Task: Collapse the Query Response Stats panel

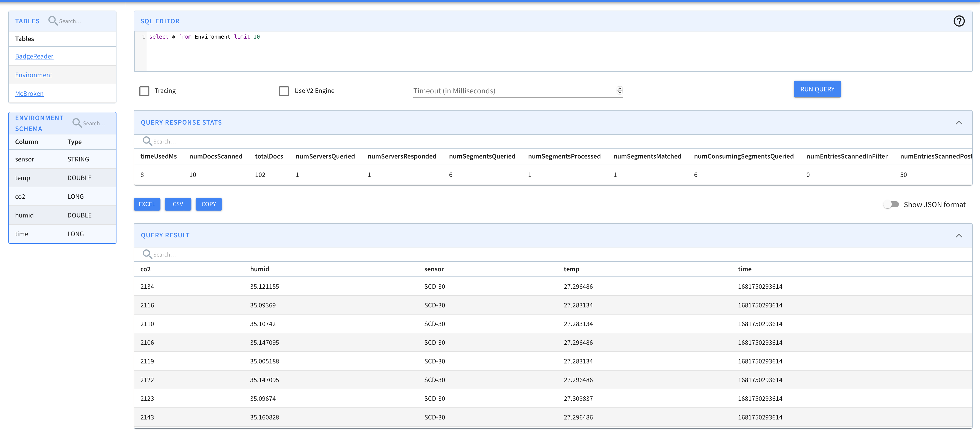Action: coord(959,122)
